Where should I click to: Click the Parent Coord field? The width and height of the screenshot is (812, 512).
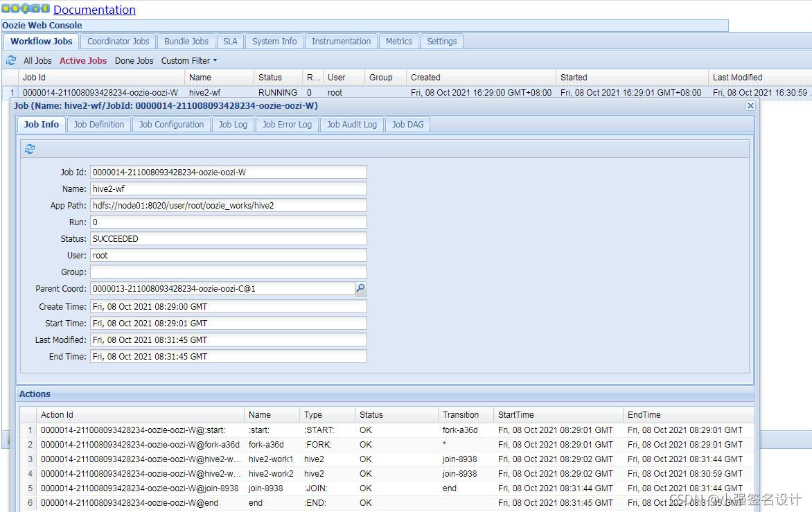222,288
